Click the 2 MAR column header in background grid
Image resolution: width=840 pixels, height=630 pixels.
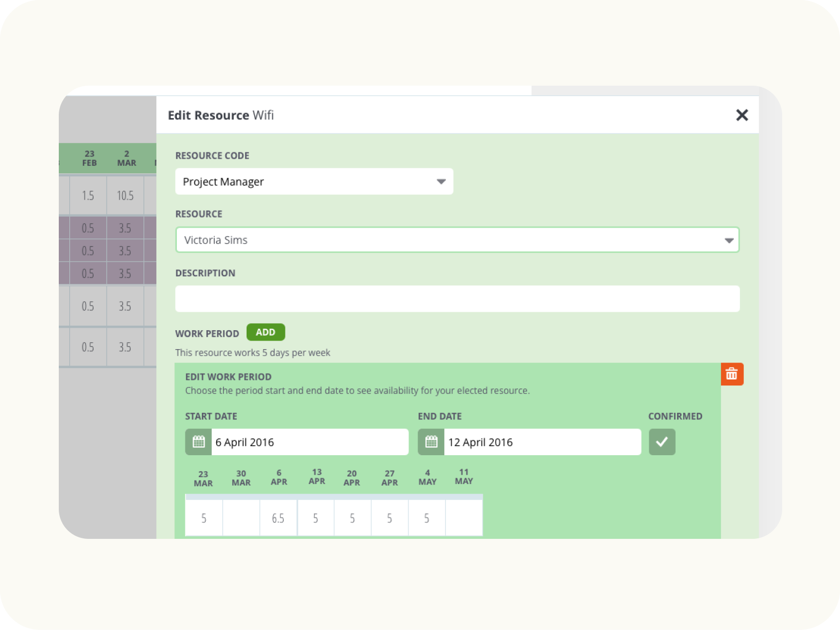point(127,158)
